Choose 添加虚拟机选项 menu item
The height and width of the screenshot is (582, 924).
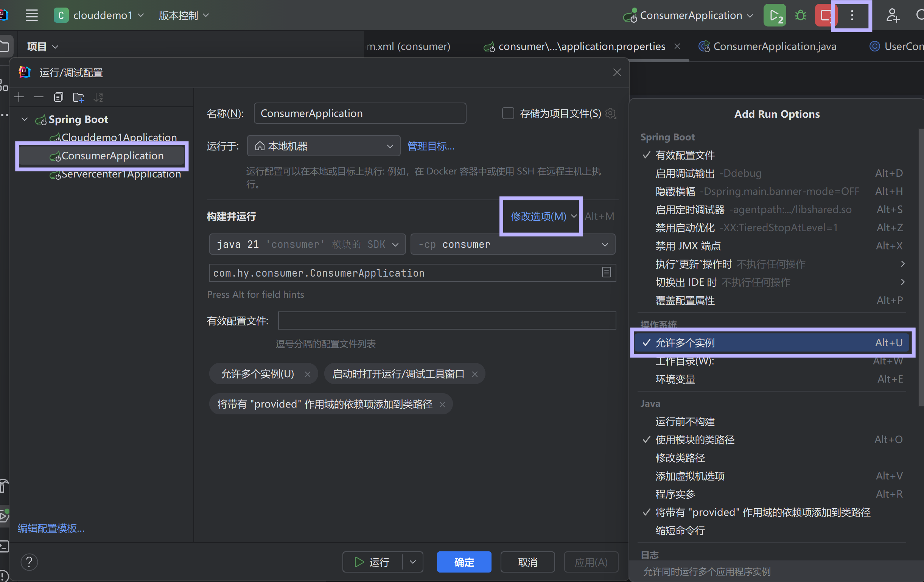pyautogui.click(x=771, y=476)
